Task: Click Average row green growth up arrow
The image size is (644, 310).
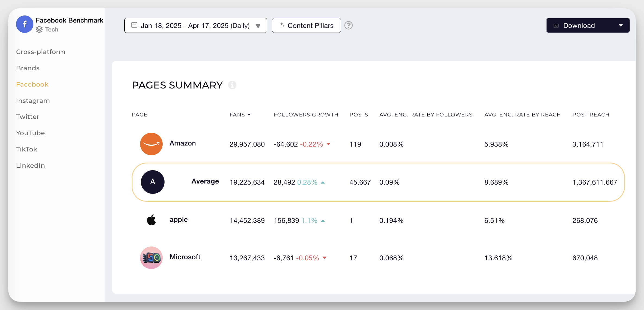Action: 323,182
